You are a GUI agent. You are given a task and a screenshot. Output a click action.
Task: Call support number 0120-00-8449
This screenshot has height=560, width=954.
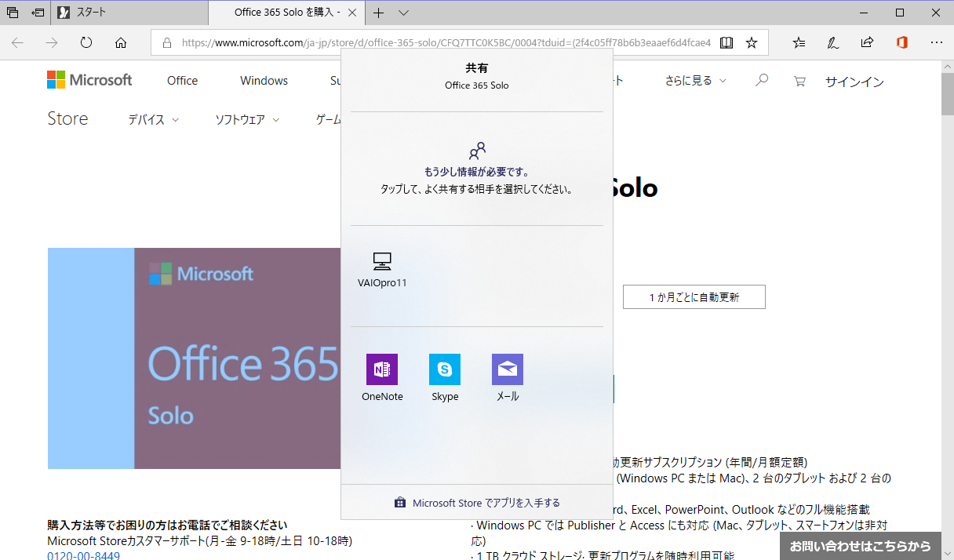84,555
